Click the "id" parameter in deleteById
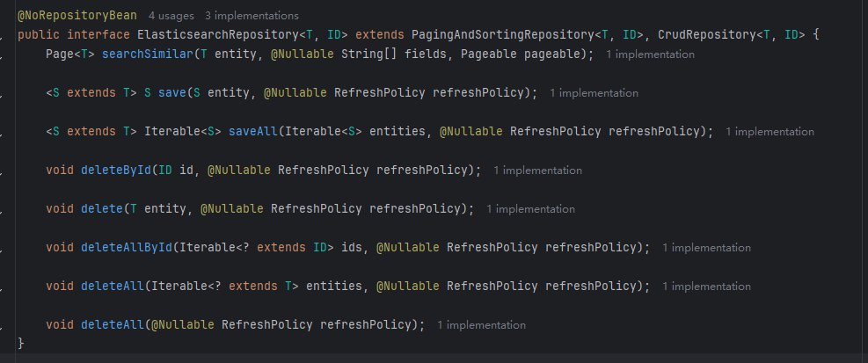This screenshot has height=363, width=868. coord(186,171)
